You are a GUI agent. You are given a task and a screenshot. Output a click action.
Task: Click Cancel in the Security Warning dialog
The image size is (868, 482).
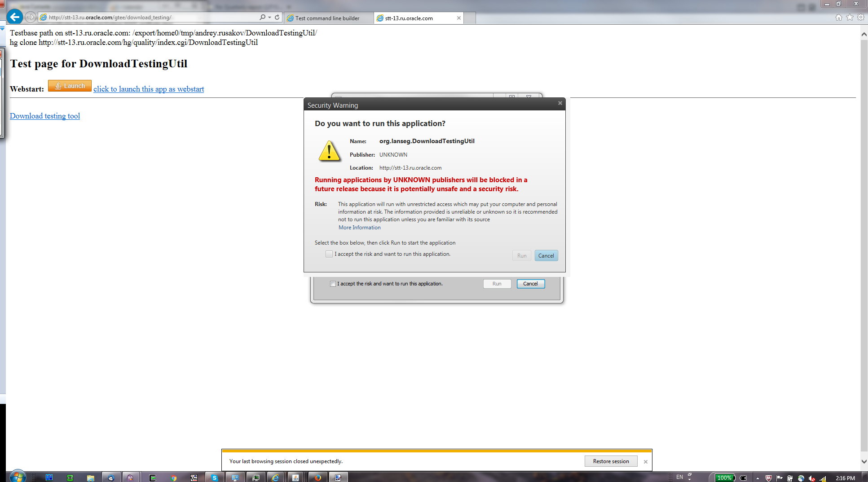click(546, 256)
